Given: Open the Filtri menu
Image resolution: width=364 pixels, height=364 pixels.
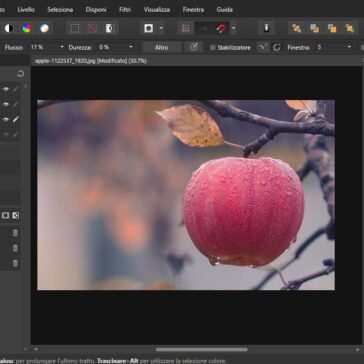Looking at the screenshot, I should click(125, 10).
